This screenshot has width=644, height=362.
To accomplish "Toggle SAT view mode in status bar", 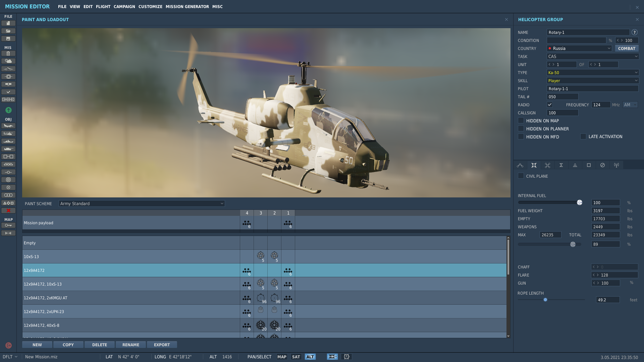I will [x=296, y=357].
